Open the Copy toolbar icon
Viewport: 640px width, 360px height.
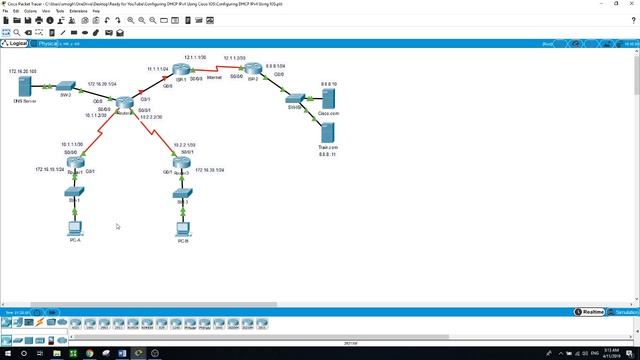[x=85, y=20]
